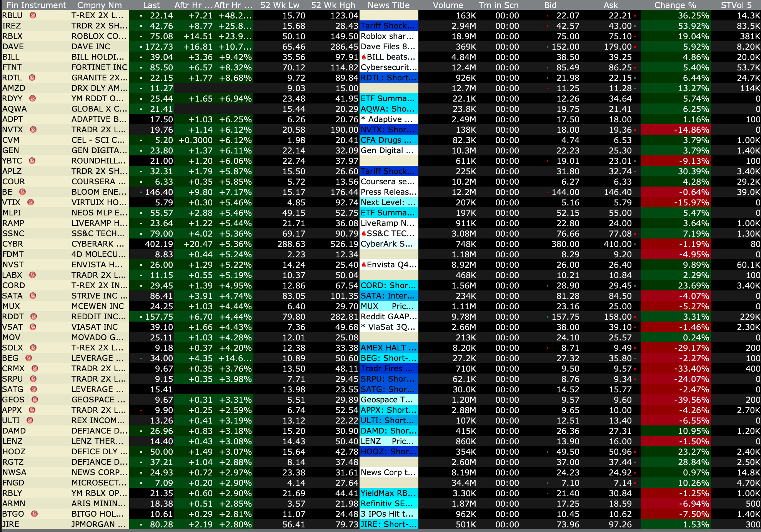Click the Sx badge next to BTGO

[34, 514]
